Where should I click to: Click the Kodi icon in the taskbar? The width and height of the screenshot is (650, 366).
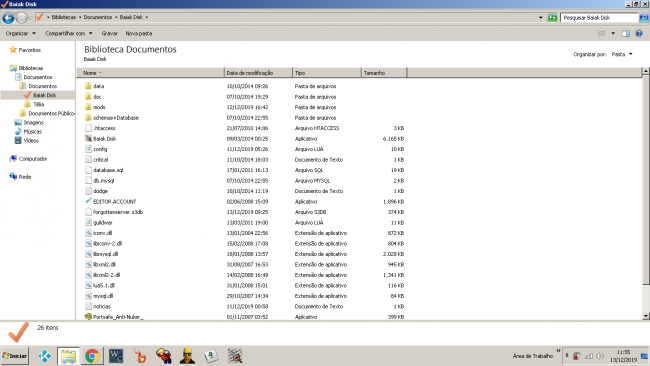point(45,356)
